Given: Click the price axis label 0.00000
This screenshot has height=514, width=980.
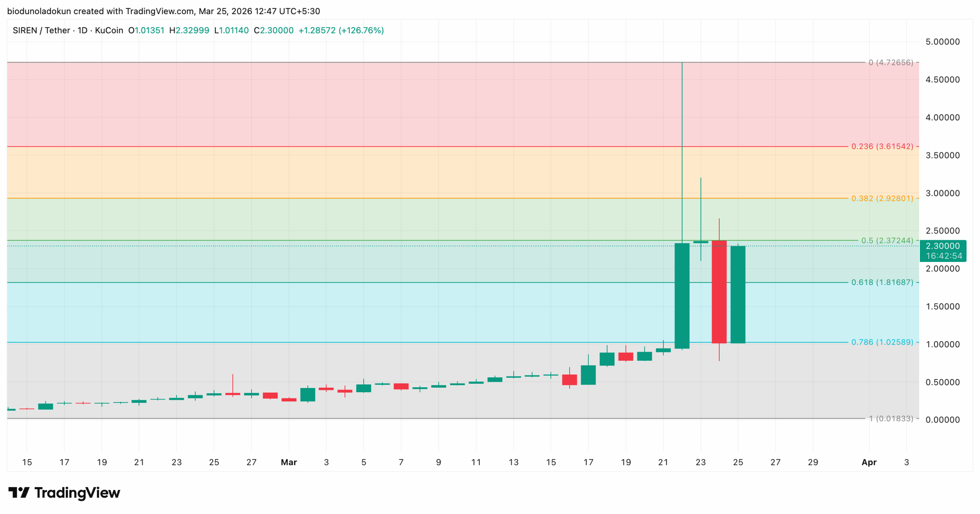Looking at the screenshot, I should 942,420.
